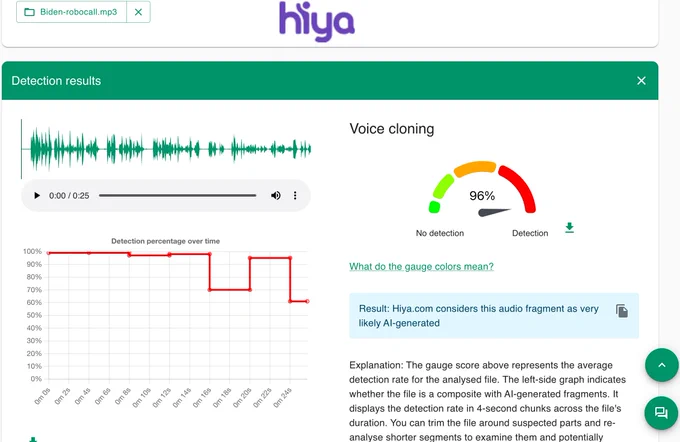Click the purple Hiya logo

pyautogui.click(x=317, y=21)
